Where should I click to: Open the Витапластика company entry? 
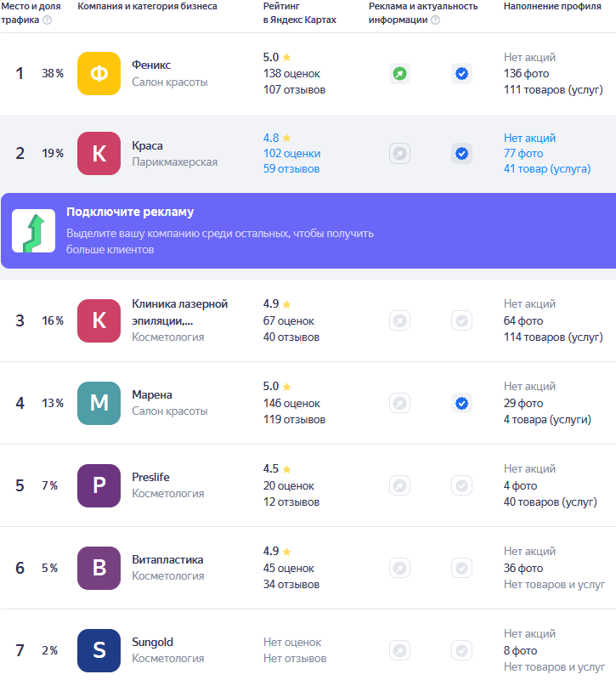(167, 559)
